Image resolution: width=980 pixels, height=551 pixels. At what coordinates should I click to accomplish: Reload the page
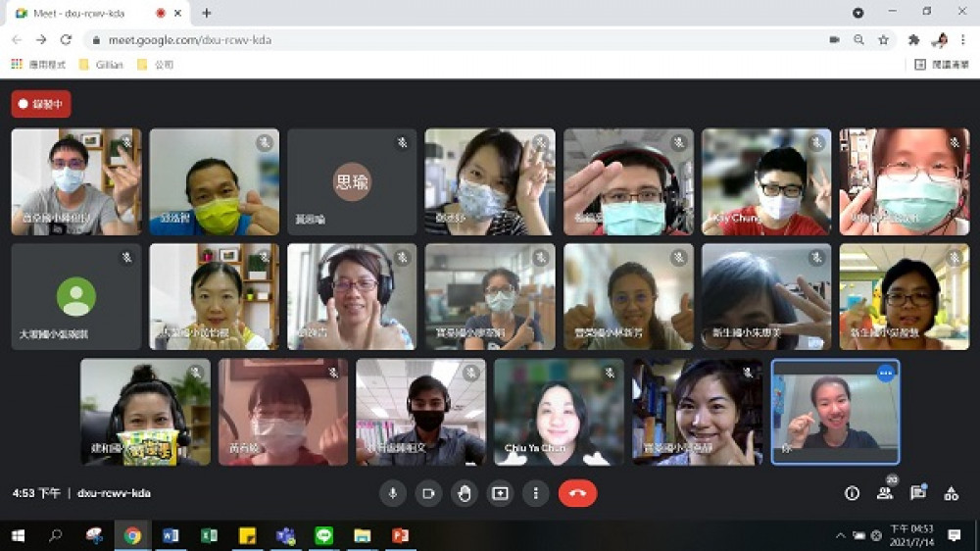(x=66, y=40)
